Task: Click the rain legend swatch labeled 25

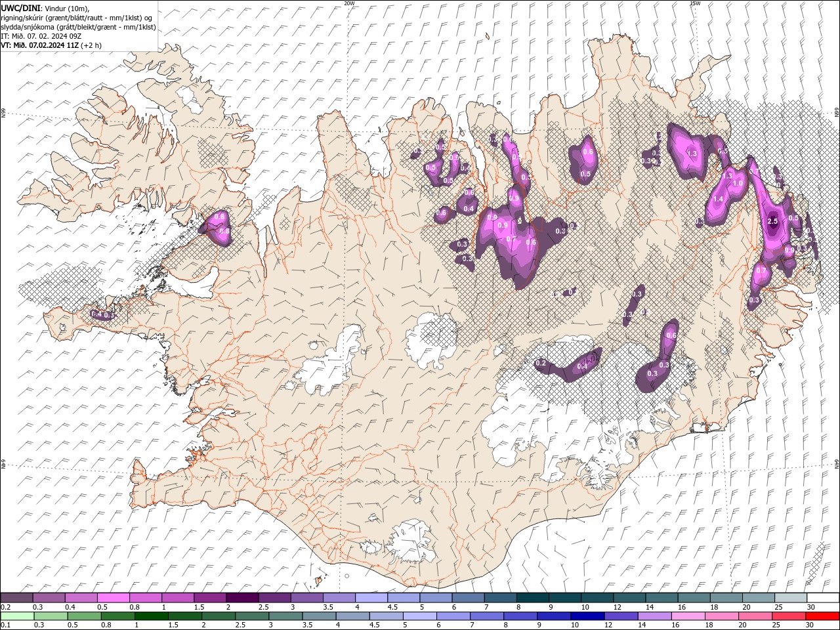Action: click(788, 616)
